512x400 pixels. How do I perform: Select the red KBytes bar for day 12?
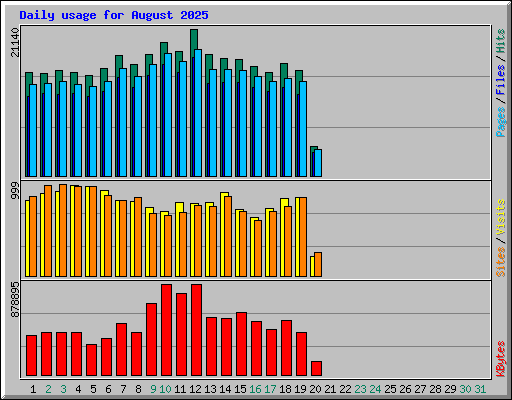coord(197,330)
